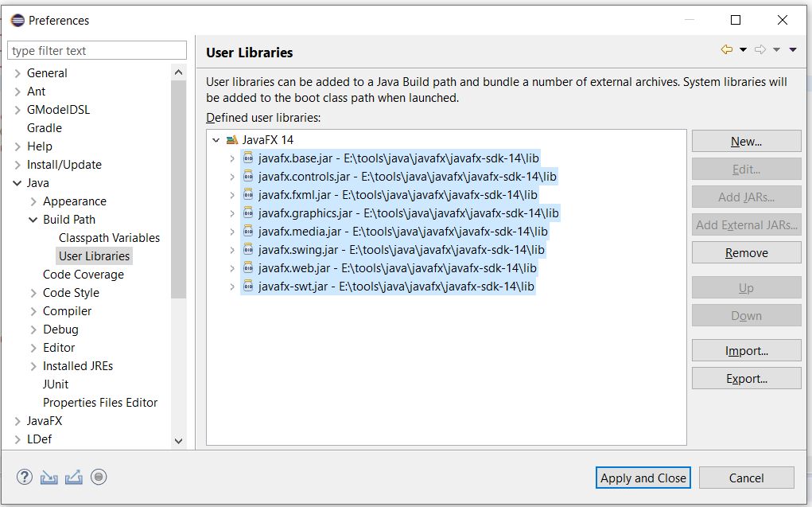812x507 pixels.
Task: Select the Compiler tree item
Action: pyautogui.click(x=68, y=311)
